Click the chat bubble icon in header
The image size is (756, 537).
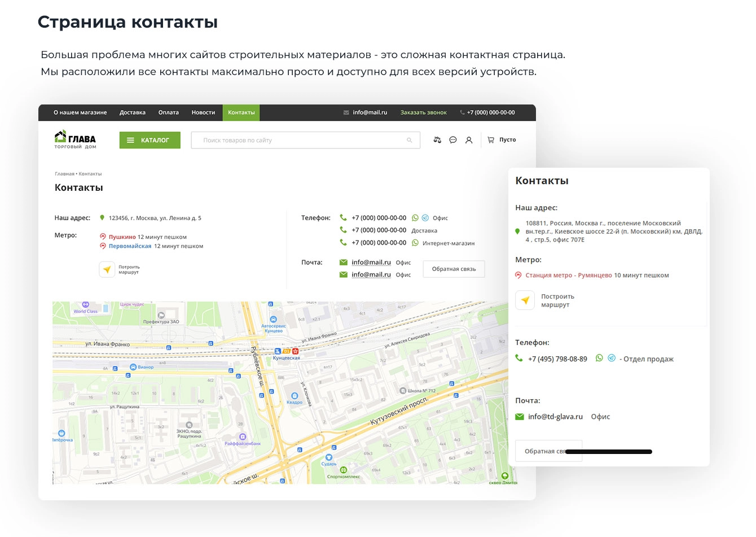click(453, 140)
